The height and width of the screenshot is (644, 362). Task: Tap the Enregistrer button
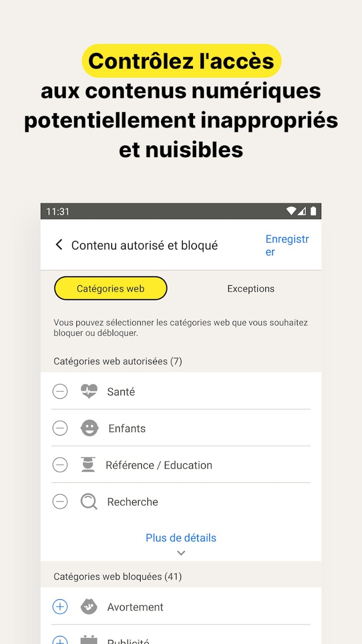287,245
